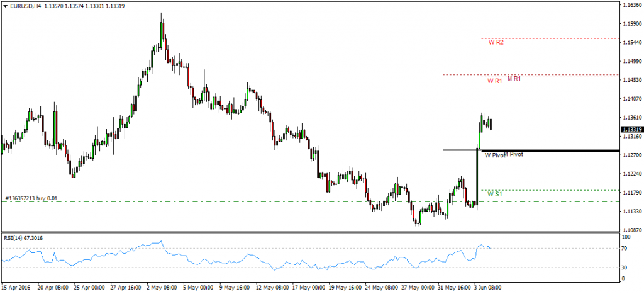The image size is (644, 294).
Task: Select the green dash-dot buy order line
Action: pyautogui.click(x=309, y=201)
